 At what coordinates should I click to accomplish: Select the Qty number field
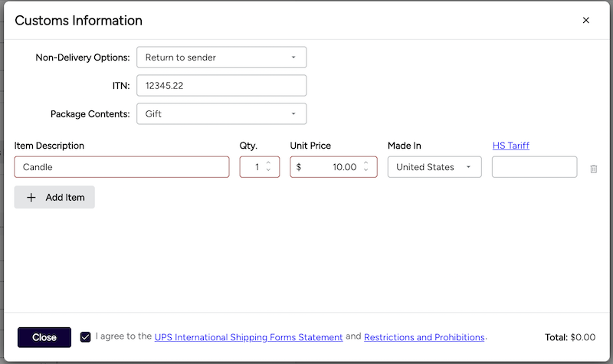tap(252, 167)
